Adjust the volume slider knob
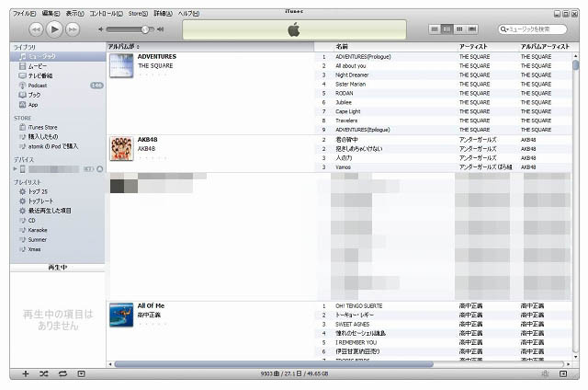The width and height of the screenshot is (588, 390). (145, 29)
